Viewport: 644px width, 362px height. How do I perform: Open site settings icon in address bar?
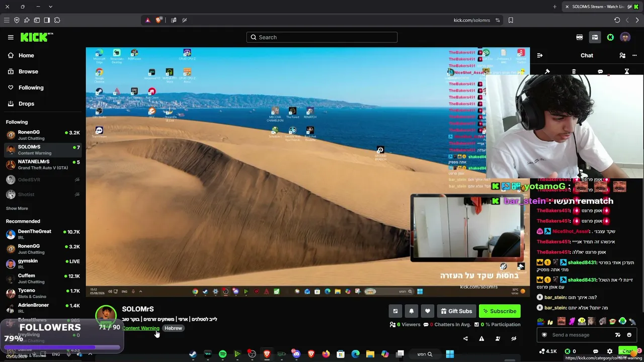[498, 20]
